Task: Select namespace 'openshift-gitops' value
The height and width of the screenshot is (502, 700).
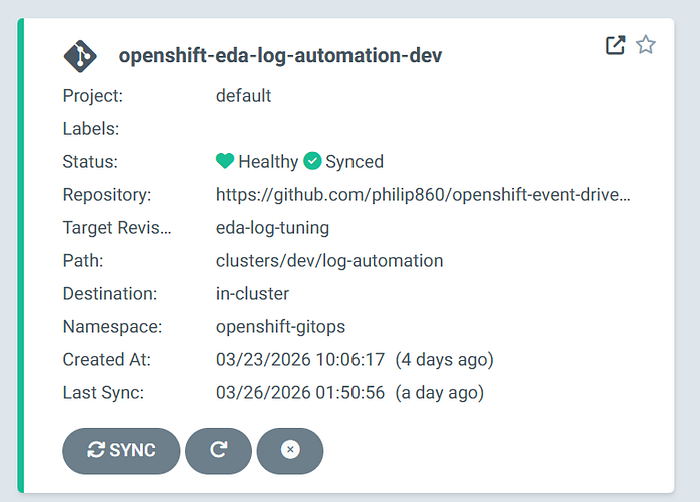Action: 280,327
